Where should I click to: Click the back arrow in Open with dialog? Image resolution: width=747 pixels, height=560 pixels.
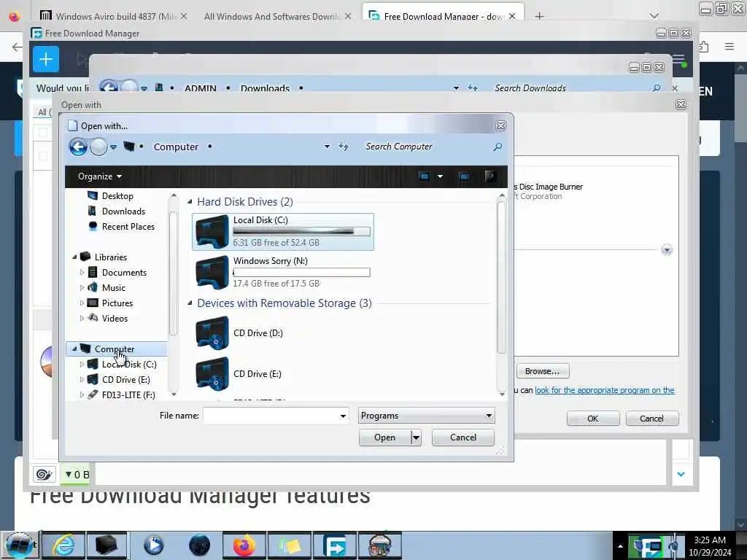pyautogui.click(x=78, y=147)
